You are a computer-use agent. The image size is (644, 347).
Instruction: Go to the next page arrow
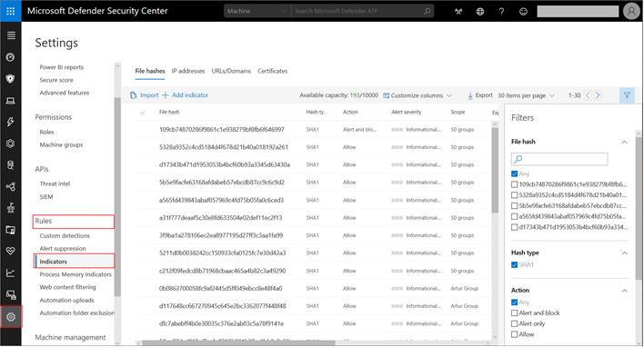click(598, 95)
